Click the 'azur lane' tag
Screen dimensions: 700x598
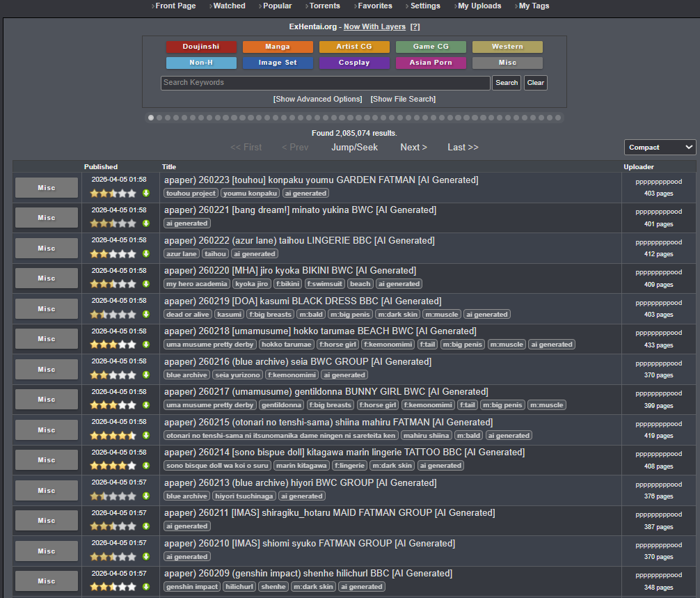click(x=181, y=253)
